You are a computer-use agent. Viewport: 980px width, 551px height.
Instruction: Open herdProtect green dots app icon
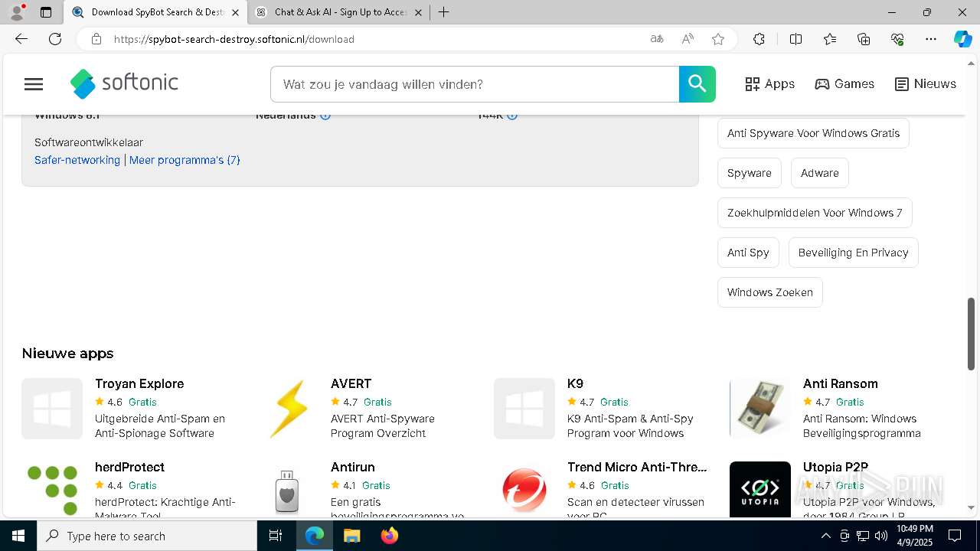click(x=52, y=490)
